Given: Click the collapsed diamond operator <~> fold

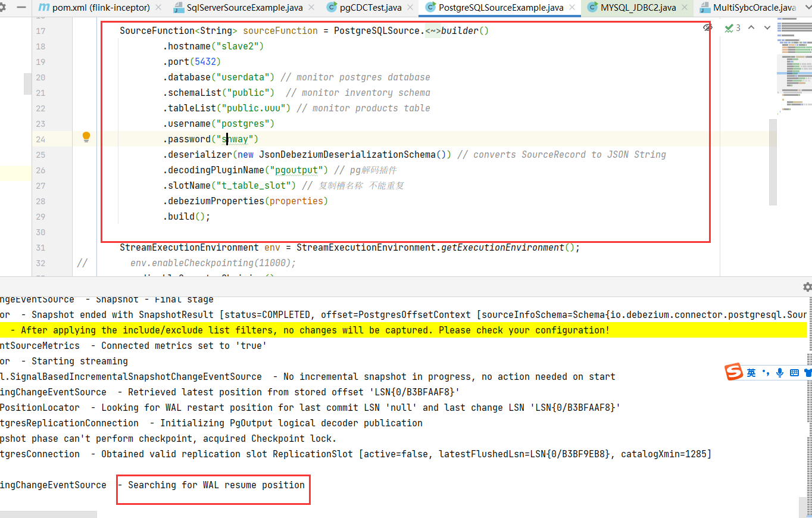Looking at the screenshot, I should tap(433, 31).
